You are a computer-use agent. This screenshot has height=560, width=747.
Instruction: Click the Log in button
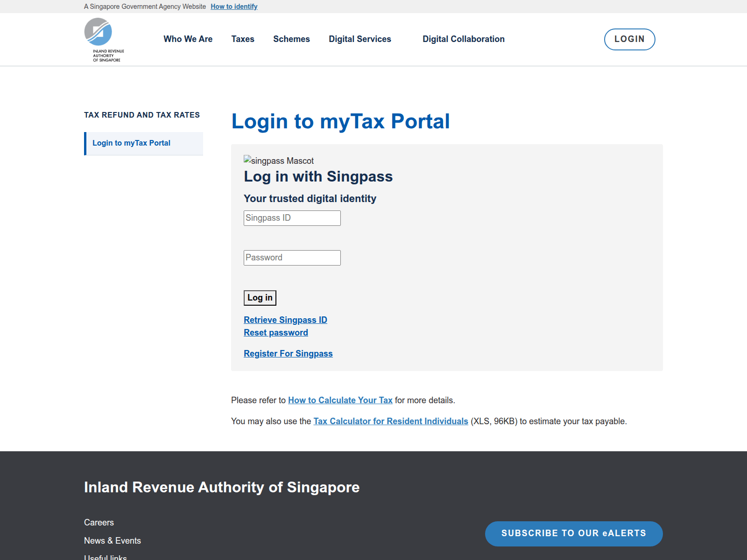(260, 298)
